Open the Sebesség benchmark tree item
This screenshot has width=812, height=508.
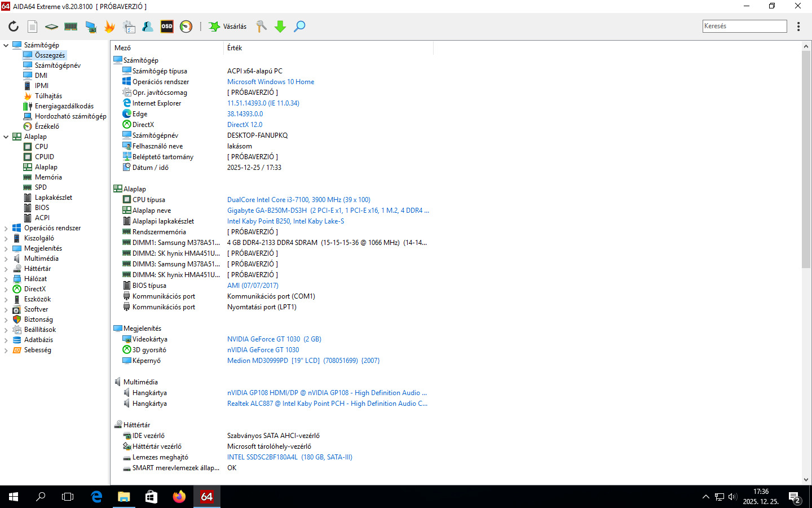[38, 350]
